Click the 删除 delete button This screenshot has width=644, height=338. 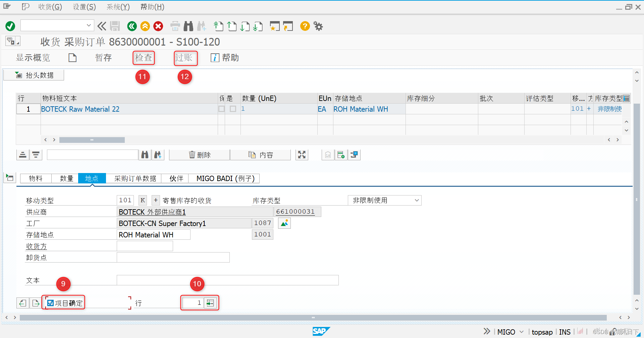click(200, 155)
